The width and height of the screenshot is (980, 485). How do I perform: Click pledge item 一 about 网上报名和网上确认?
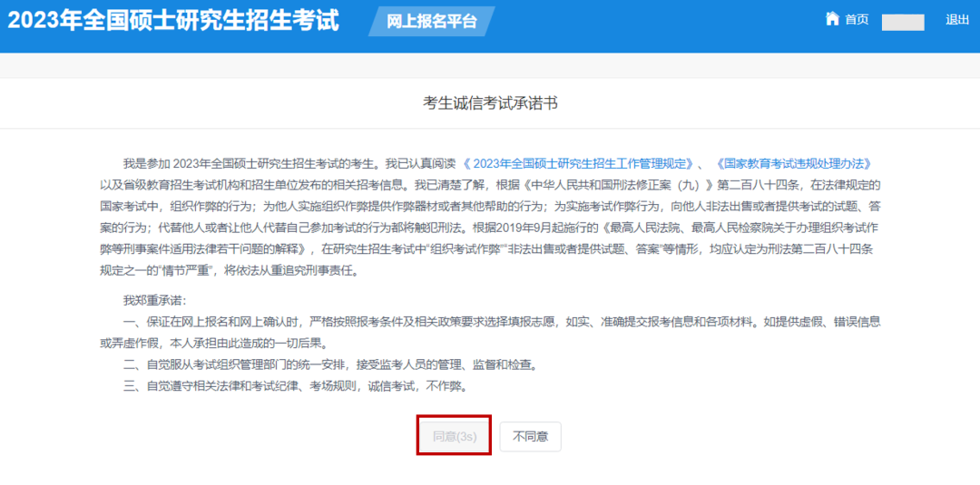(490, 322)
